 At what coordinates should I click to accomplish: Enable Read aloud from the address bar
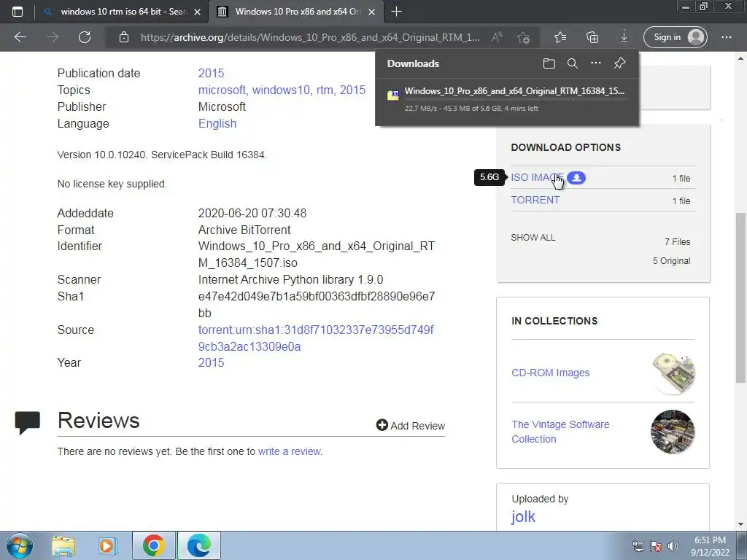[x=497, y=37]
